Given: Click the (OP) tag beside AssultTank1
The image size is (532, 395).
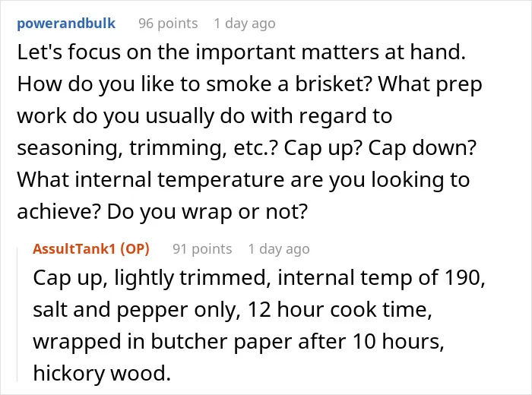Looking at the screenshot, I should (x=135, y=249).
